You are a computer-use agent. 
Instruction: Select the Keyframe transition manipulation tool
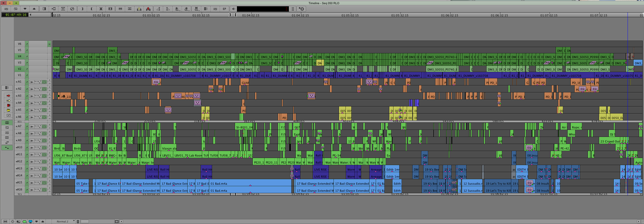click(8, 115)
